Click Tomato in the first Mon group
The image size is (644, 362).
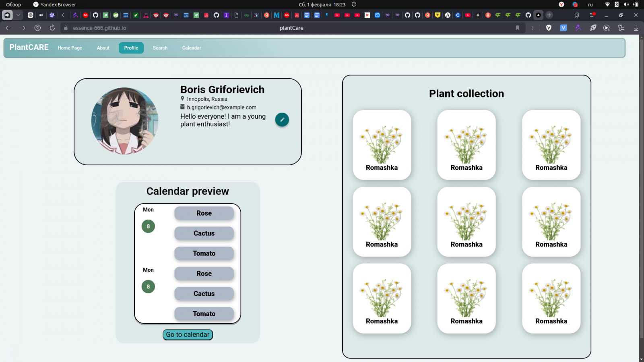click(204, 253)
